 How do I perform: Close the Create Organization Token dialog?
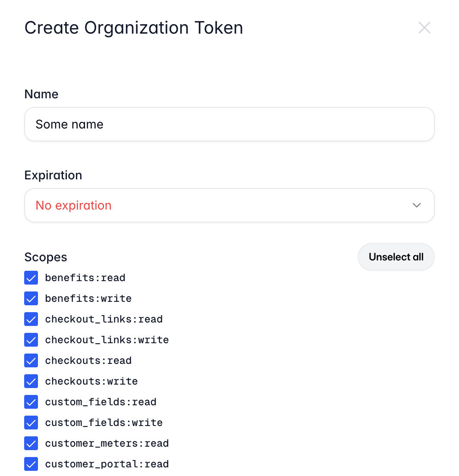click(x=424, y=28)
